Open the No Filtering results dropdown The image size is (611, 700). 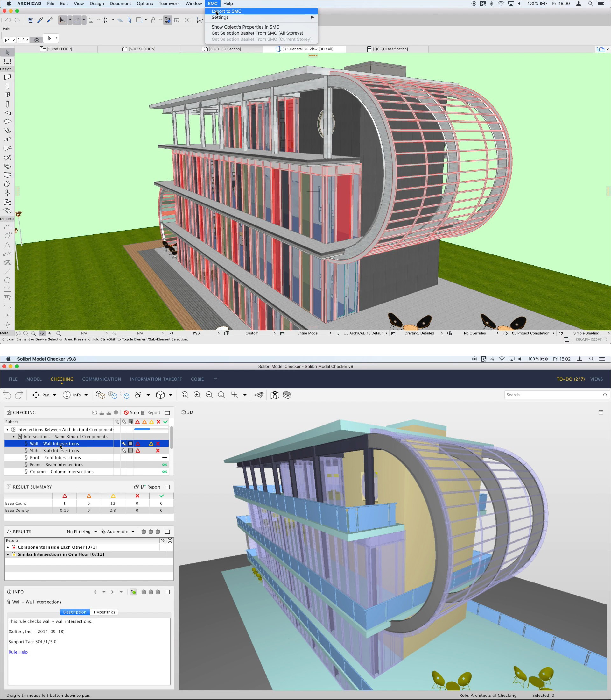pyautogui.click(x=82, y=532)
